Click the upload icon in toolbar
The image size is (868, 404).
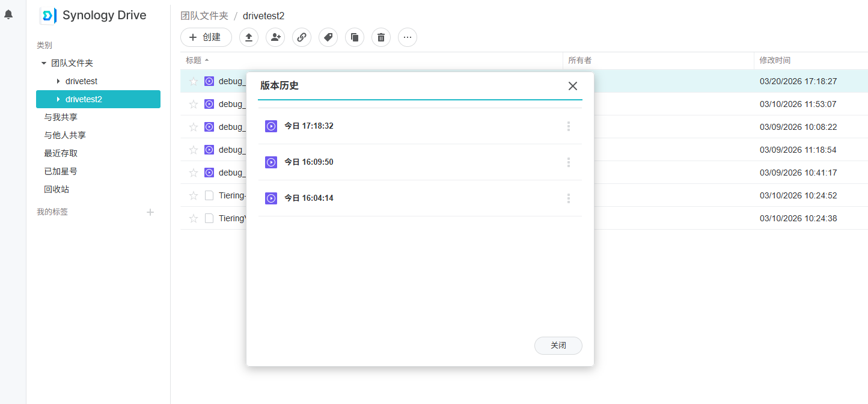click(x=249, y=37)
